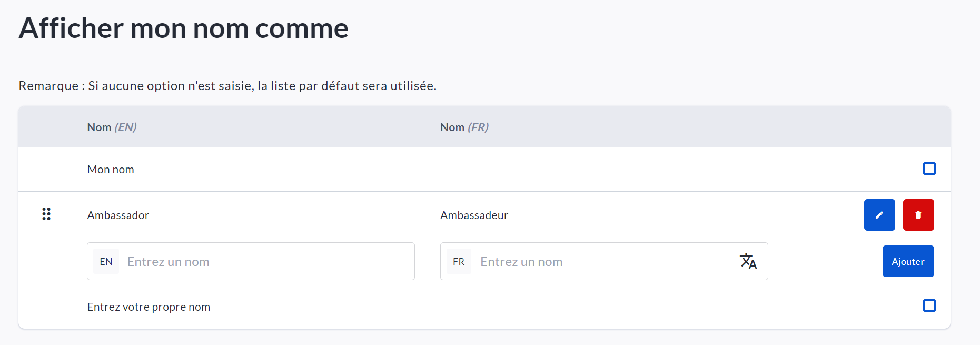Click the EN language tag in input
This screenshot has width=980, height=345.
tap(106, 262)
